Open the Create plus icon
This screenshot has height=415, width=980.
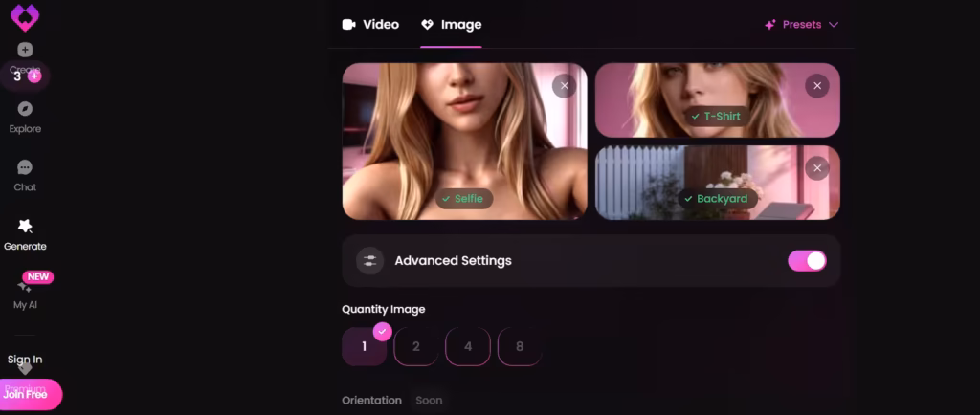point(25,50)
